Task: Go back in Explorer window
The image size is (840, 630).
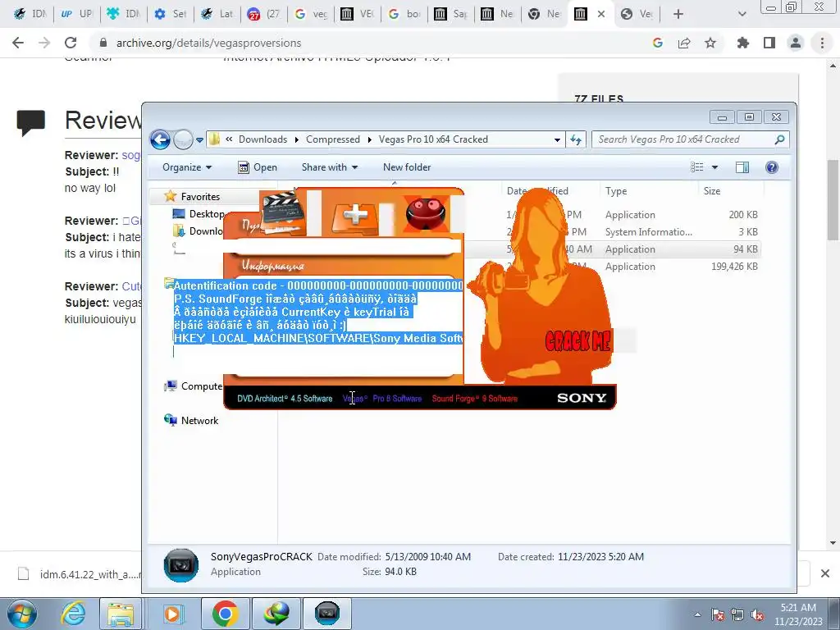Action: pos(160,139)
